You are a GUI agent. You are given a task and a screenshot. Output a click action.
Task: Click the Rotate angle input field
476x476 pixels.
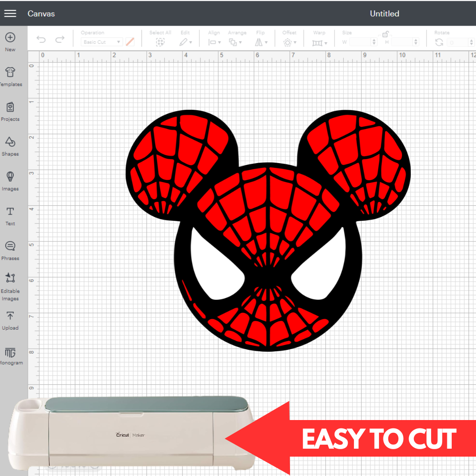[x=458, y=42]
